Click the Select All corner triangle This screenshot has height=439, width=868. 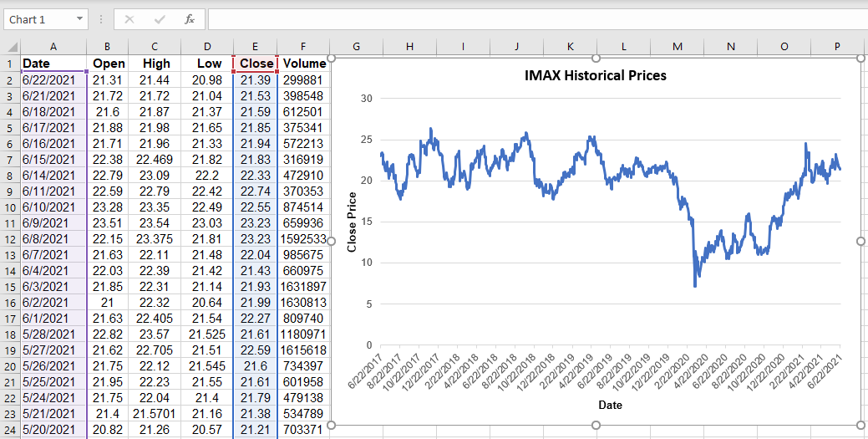[x=12, y=47]
